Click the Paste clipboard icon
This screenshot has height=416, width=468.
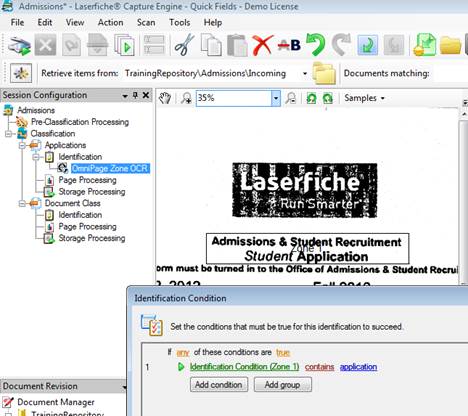coord(237,45)
